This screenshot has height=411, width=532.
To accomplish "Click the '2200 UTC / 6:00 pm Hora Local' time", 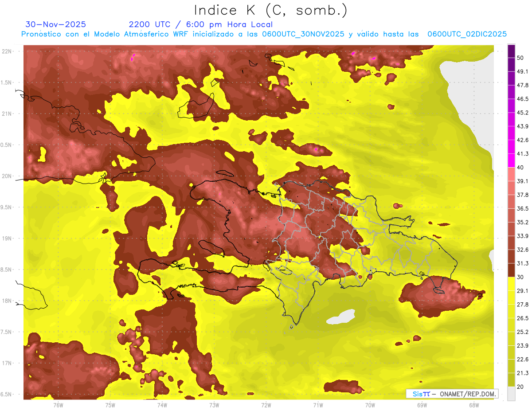I will coord(200,24).
